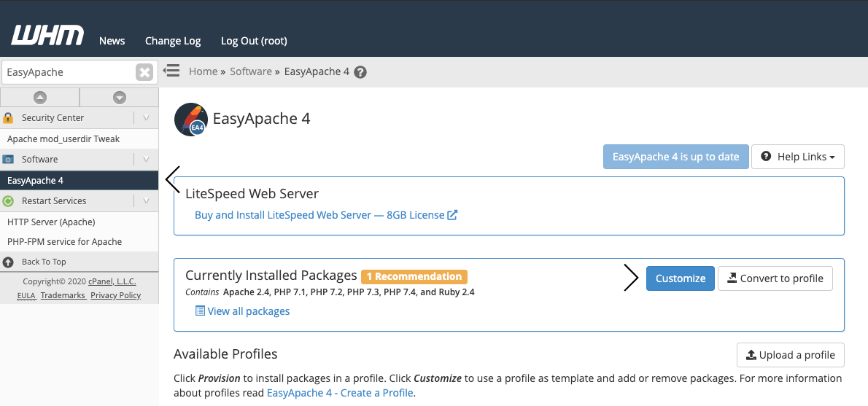Open EasyApache 4 - Create a Profile link

(340, 394)
